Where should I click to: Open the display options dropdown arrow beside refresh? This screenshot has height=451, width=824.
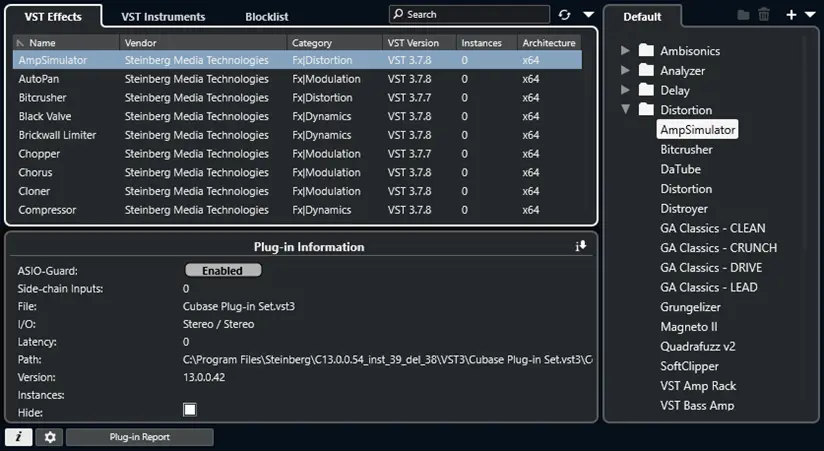pyautogui.click(x=589, y=15)
